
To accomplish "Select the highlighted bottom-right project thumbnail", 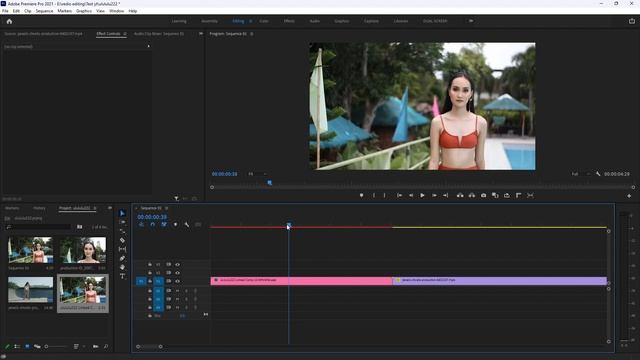I will coord(83,293).
